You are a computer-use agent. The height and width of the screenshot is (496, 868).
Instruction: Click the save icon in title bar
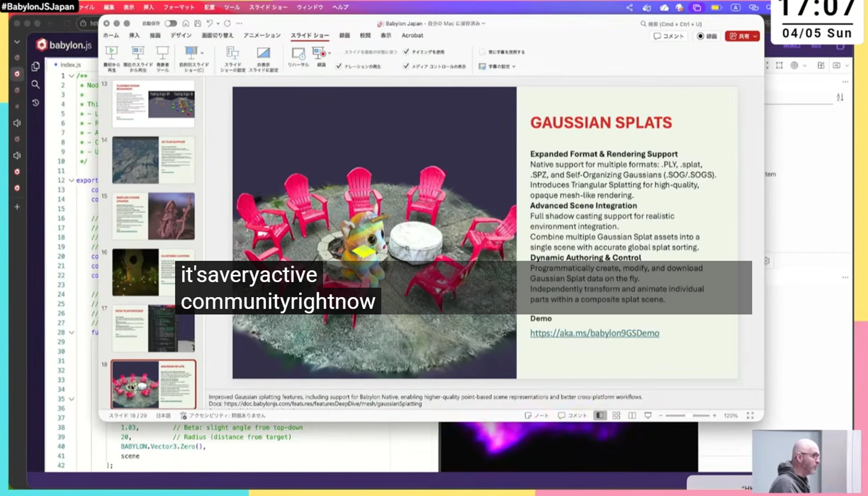tap(198, 23)
